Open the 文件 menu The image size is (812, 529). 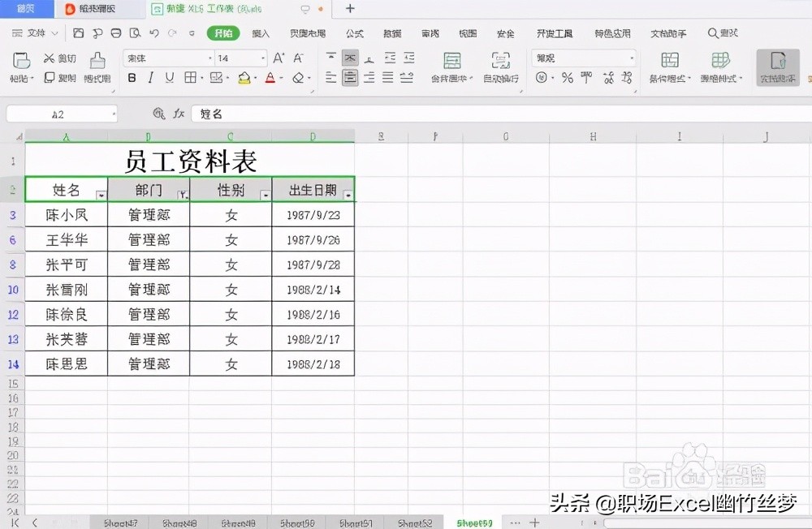tap(35, 33)
